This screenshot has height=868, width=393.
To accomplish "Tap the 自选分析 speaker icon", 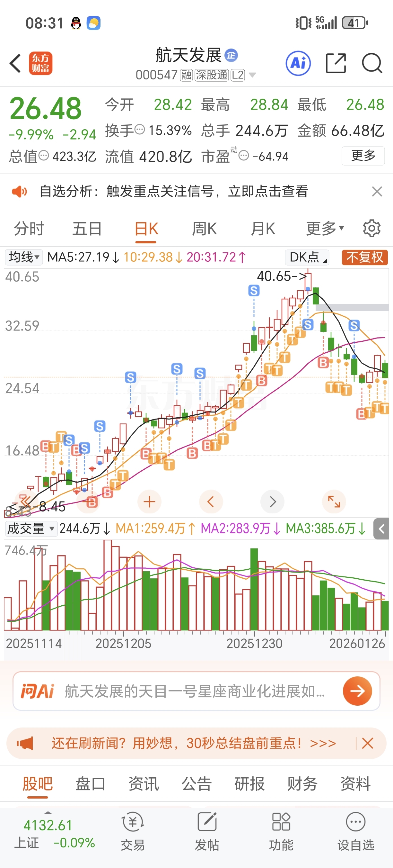I will 20,191.
